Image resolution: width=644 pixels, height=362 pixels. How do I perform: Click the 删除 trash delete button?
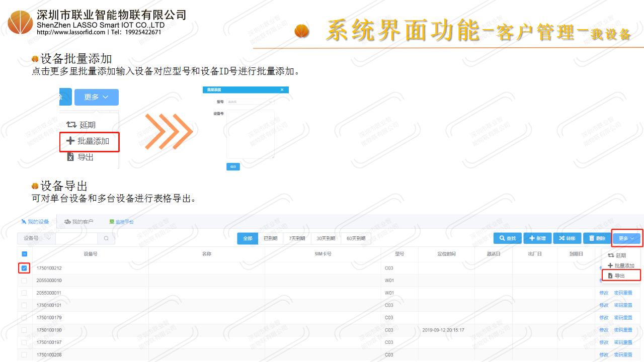click(597, 238)
